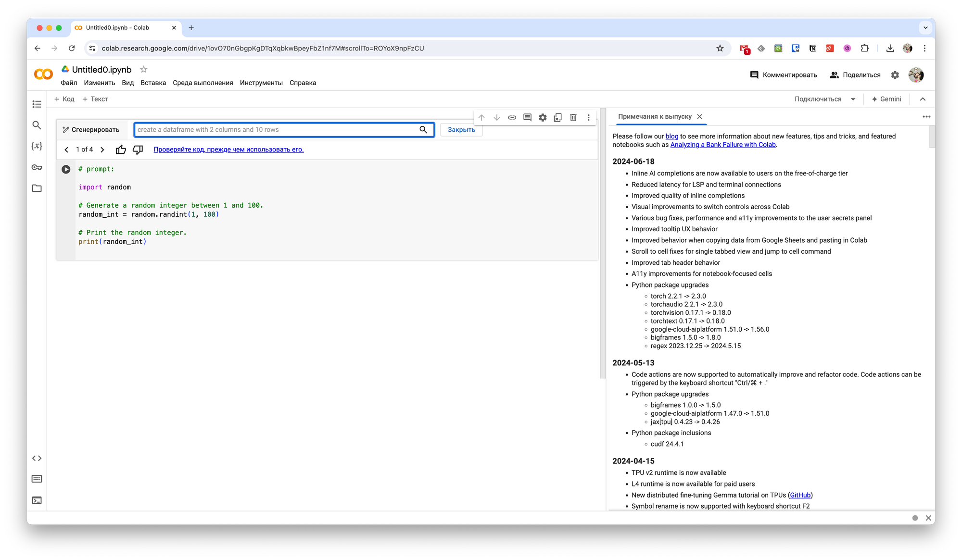Open the Secrets key icon

[37, 167]
